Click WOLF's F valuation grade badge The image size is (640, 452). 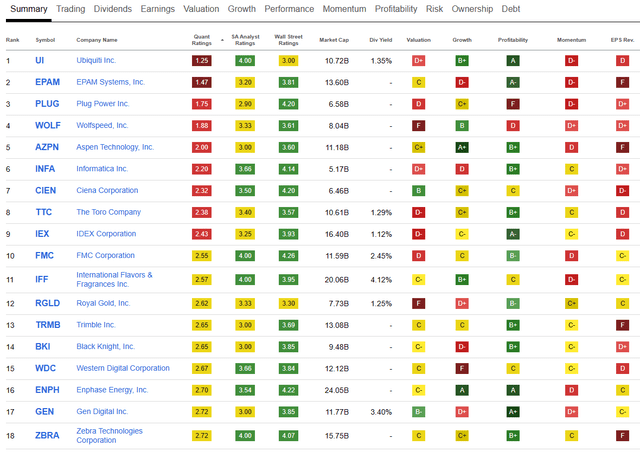(418, 126)
